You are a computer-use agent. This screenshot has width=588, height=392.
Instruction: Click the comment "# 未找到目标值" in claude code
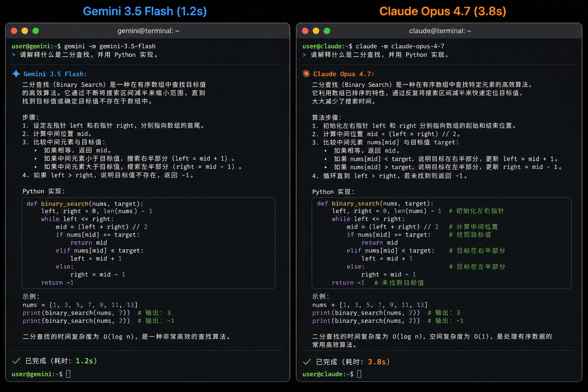(x=399, y=283)
